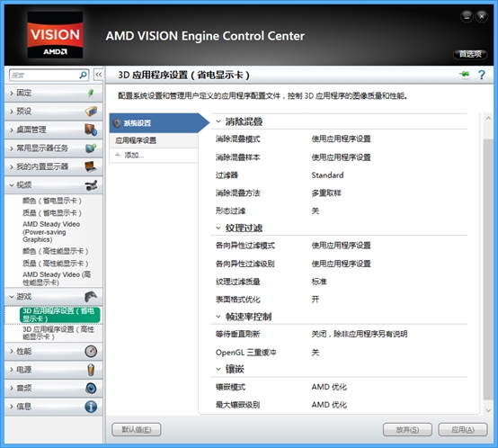Open 质量（省电显示卡）video page

coord(52,213)
